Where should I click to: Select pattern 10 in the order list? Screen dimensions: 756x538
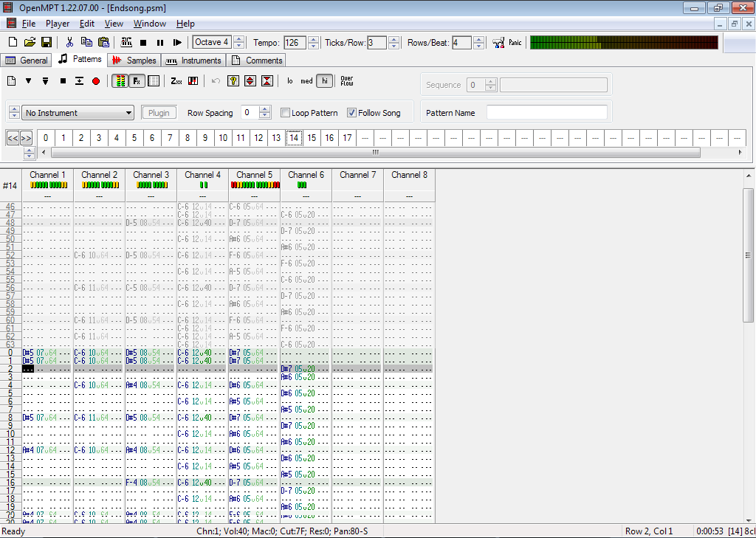[222, 138]
